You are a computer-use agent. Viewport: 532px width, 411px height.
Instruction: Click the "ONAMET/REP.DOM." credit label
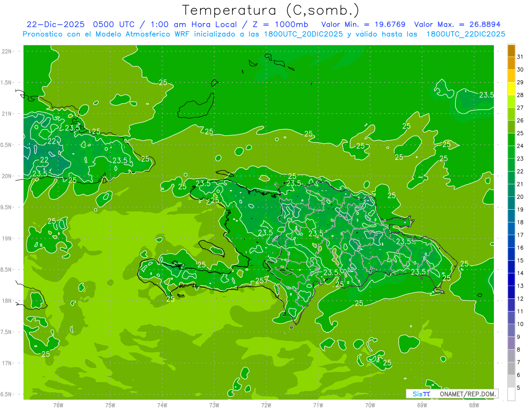tap(468, 394)
